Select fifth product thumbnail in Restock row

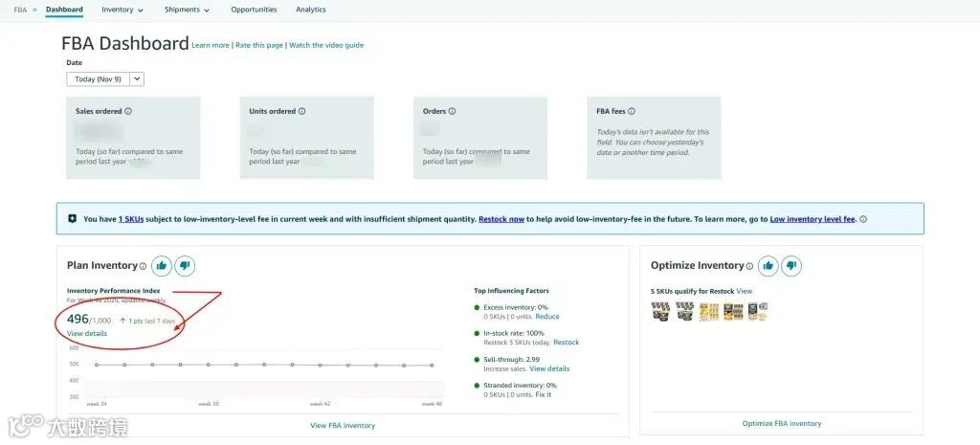[758, 311]
